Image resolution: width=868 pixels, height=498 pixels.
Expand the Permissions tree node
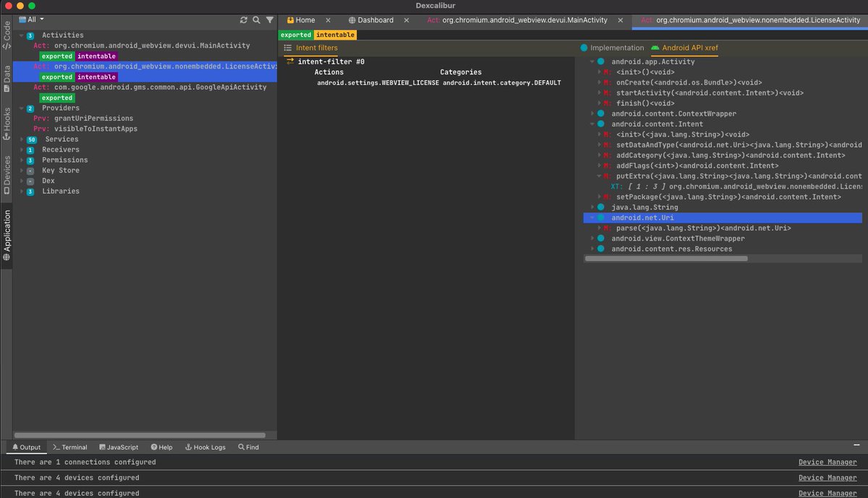pos(22,160)
